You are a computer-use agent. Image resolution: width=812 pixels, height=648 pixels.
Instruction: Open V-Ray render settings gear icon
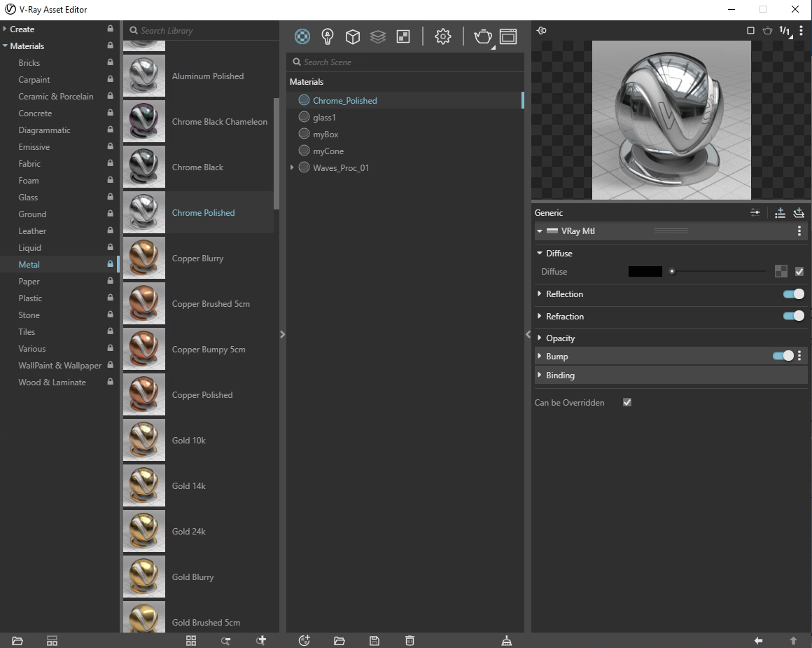click(443, 36)
